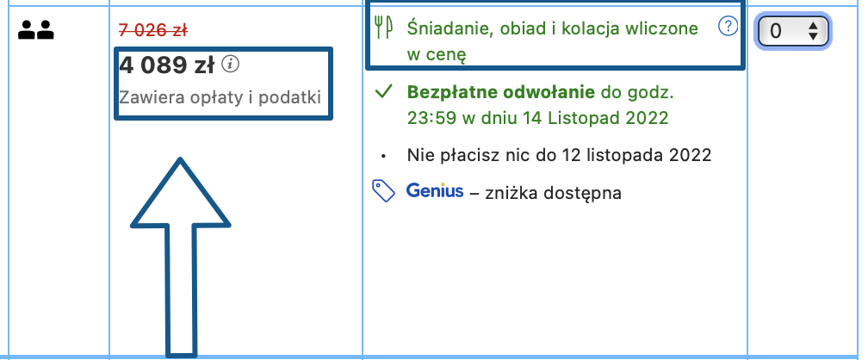The image size is (868, 360).
Task: Click the current price 4 089 zł
Action: (x=167, y=65)
